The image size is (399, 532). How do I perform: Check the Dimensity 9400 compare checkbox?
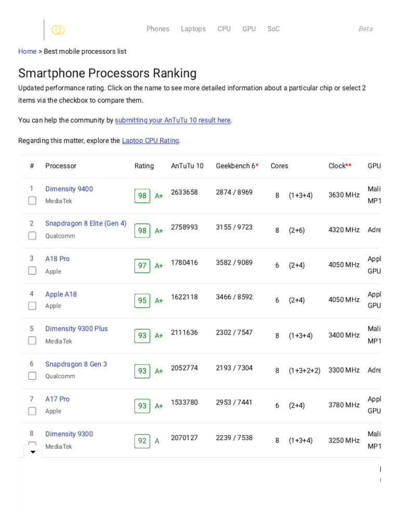(32, 201)
